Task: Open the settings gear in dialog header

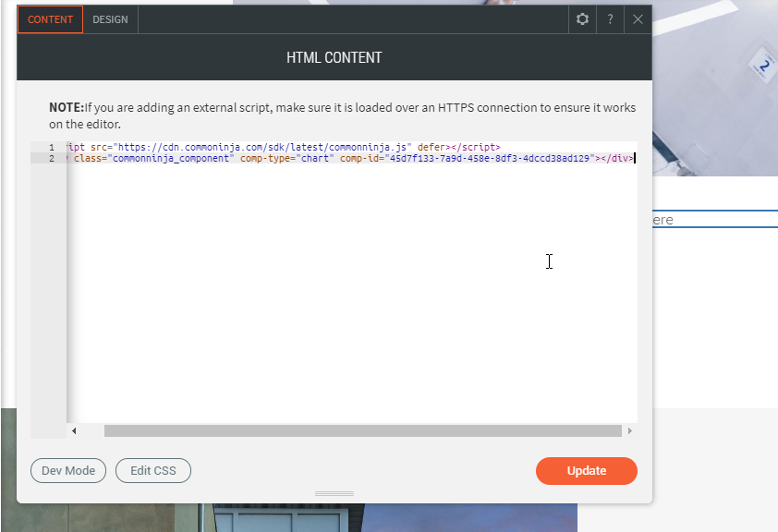Action: pos(582,19)
